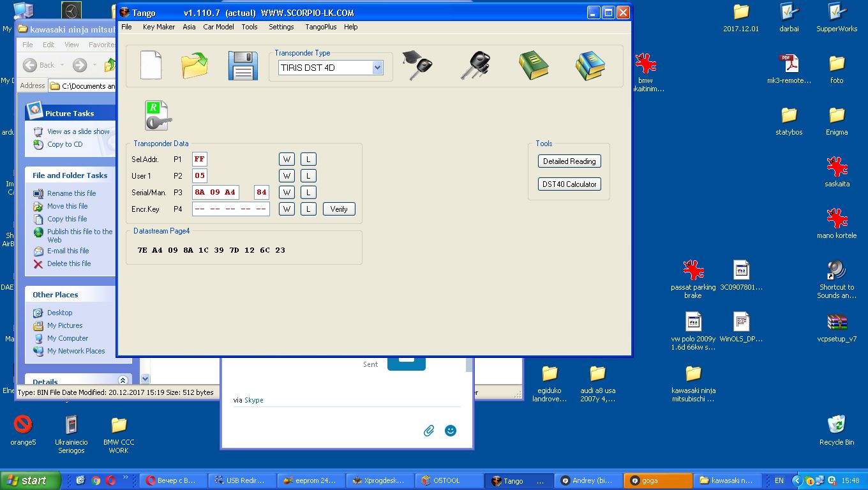
Task: Open My Pictures in Other Places
Action: [65, 325]
